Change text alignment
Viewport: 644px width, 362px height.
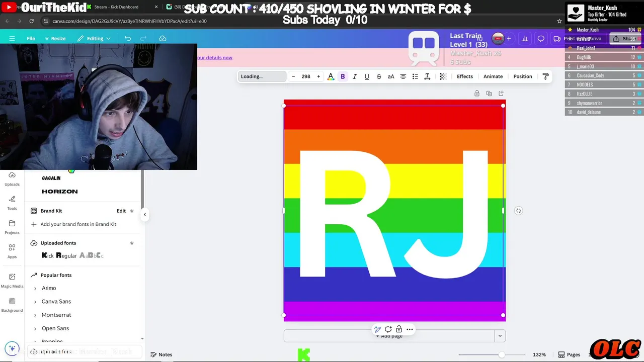[x=403, y=76]
